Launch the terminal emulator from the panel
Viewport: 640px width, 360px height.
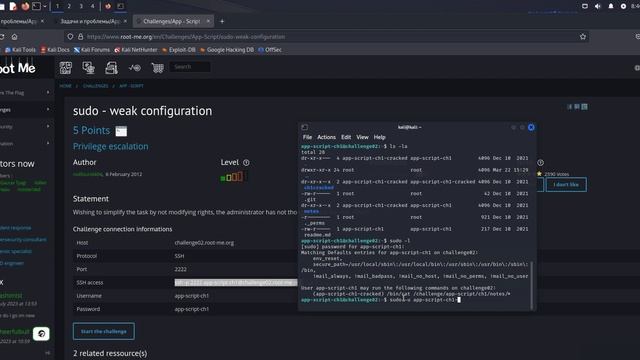(x=37, y=6)
